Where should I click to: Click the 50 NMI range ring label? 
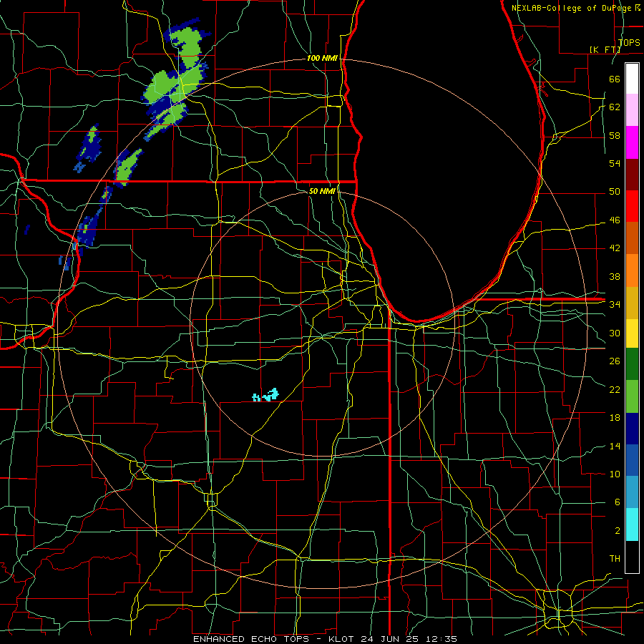click(x=322, y=191)
